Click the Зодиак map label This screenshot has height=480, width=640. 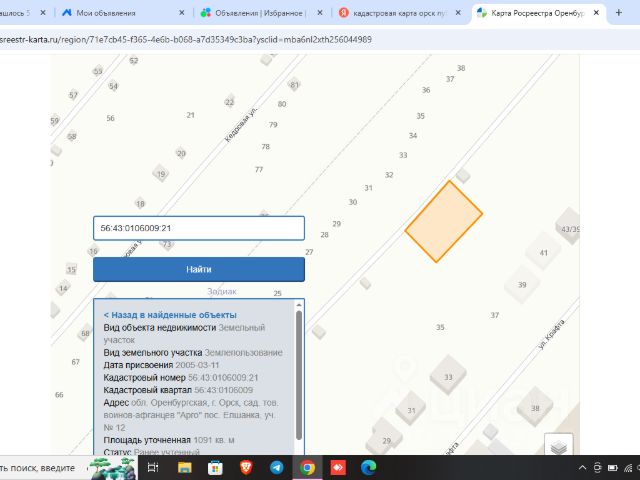[222, 291]
